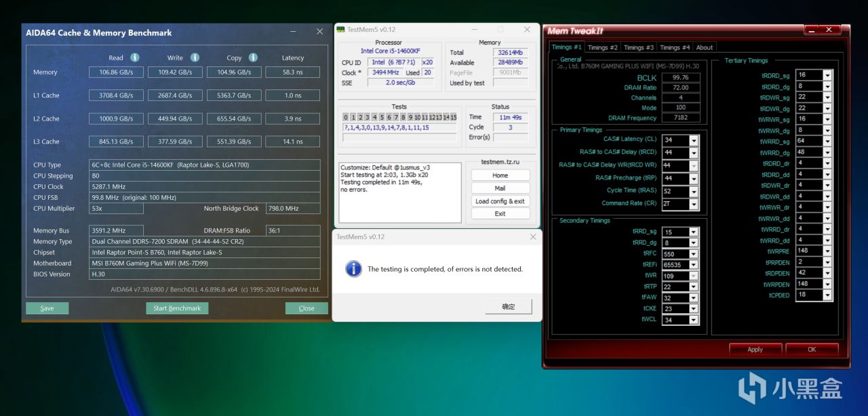The height and width of the screenshot is (416, 868).
Task: Confirm the dialog with the 确定 button
Action: pyautogui.click(x=508, y=306)
